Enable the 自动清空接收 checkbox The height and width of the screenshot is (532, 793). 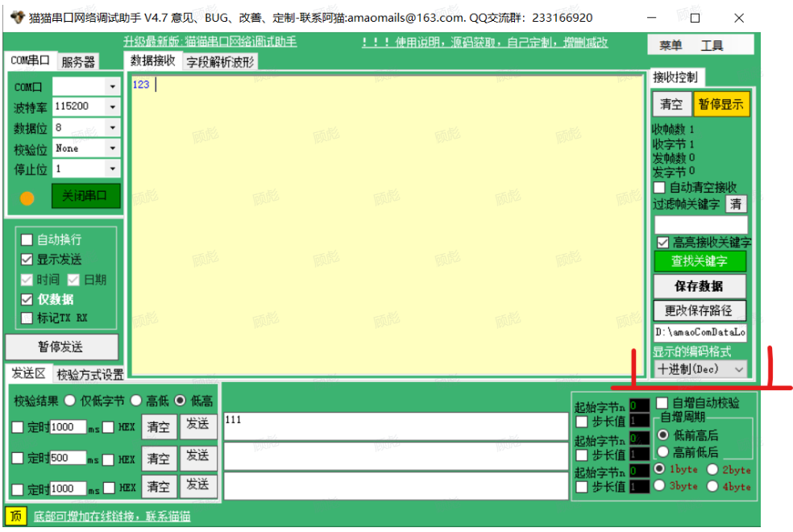click(658, 188)
